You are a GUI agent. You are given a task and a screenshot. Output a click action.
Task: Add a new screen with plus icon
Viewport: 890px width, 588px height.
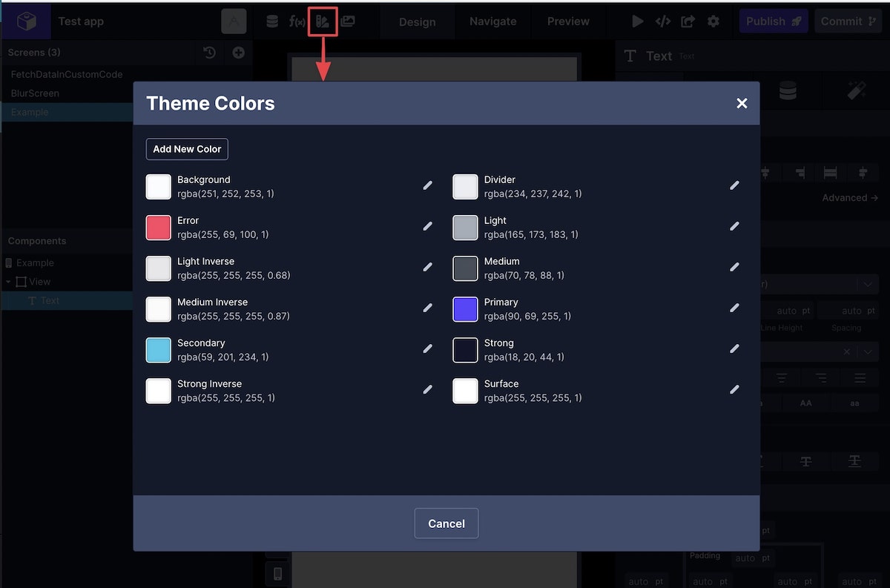click(238, 53)
